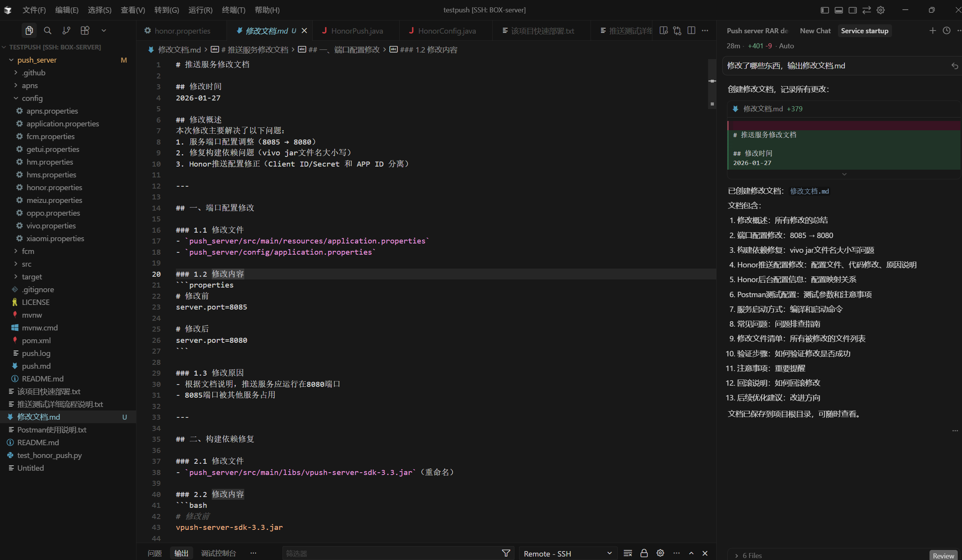Expand the src folder

[26, 264]
